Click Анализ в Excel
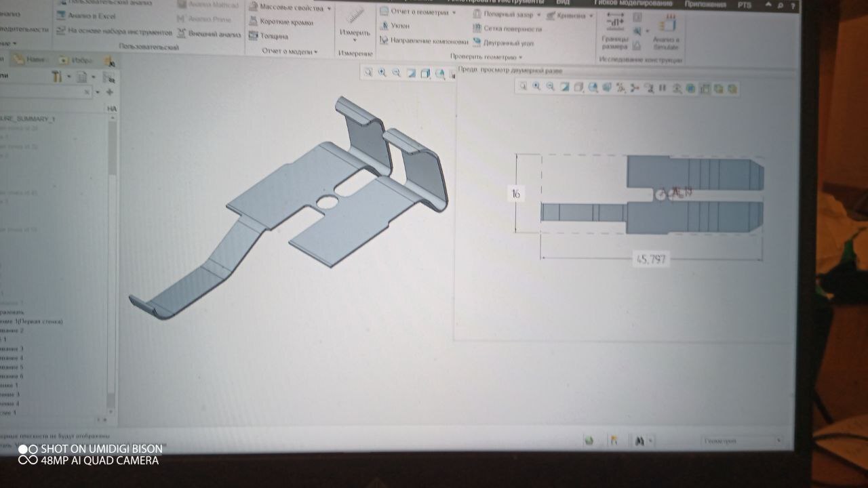Screen dimensions: 868x488 tap(87, 15)
